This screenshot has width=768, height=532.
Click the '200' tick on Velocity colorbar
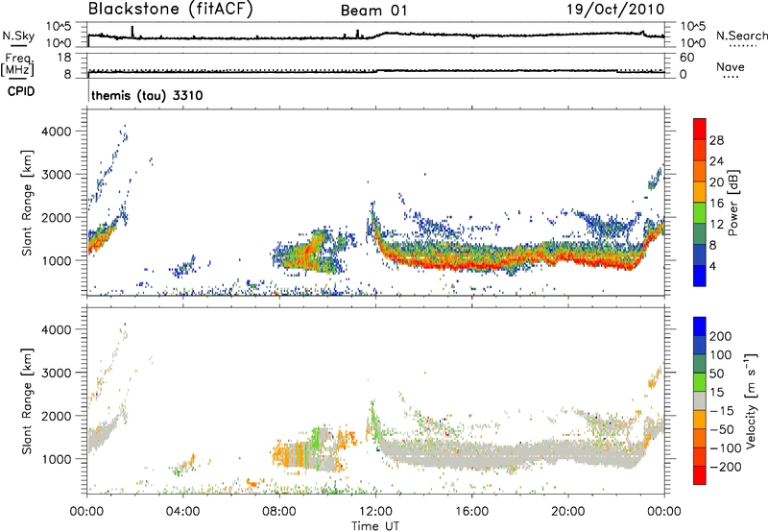click(721, 336)
